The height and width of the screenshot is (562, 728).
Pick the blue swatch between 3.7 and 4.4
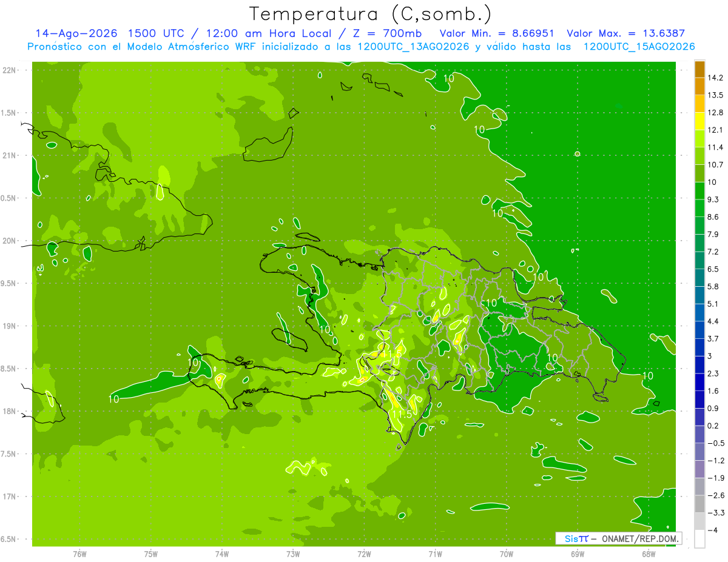click(x=699, y=330)
